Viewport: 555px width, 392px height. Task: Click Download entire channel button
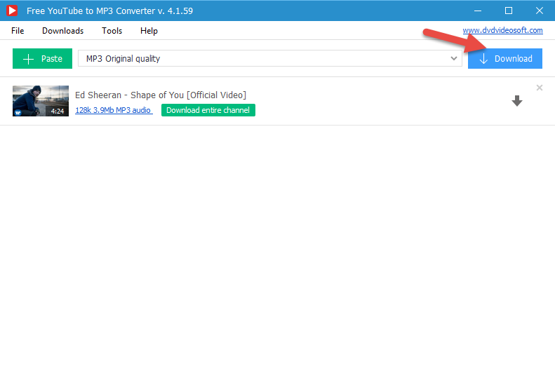[208, 110]
